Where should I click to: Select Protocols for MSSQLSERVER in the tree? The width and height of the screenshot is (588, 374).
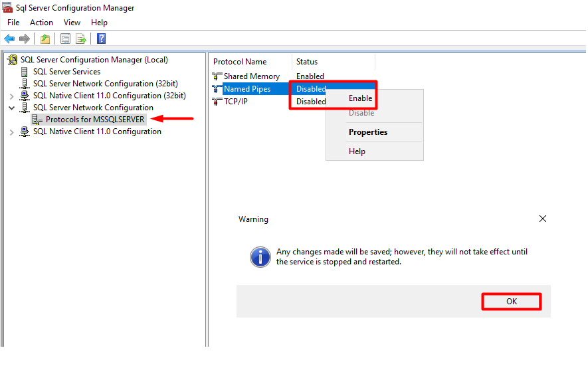[x=95, y=120]
